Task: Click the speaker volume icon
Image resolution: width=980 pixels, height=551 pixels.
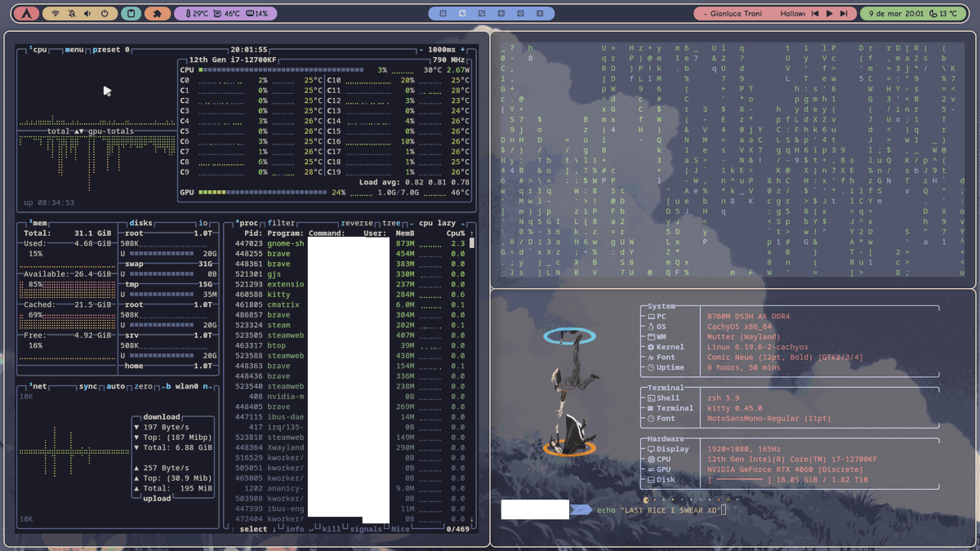Action: (x=88, y=14)
